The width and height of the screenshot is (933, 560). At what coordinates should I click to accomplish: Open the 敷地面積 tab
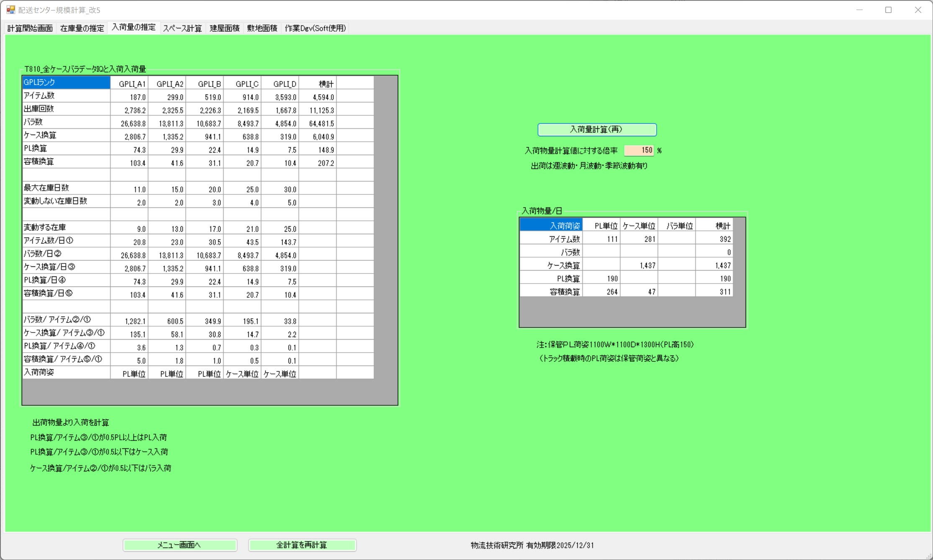[x=262, y=28]
